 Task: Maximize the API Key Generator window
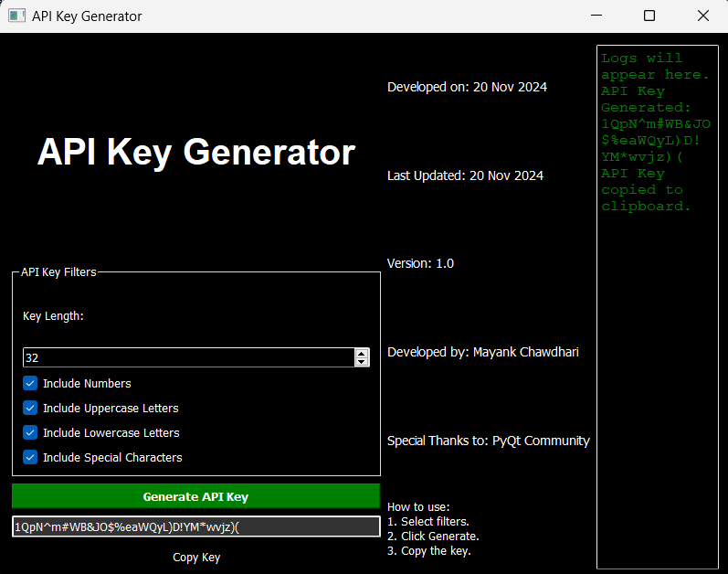pyautogui.click(x=649, y=16)
